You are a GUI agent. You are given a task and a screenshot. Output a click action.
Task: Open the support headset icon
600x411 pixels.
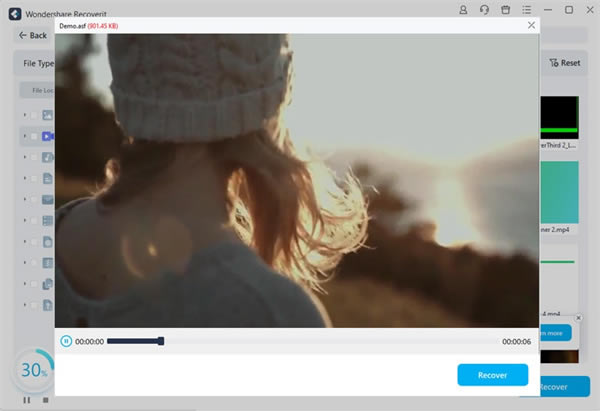tap(484, 10)
